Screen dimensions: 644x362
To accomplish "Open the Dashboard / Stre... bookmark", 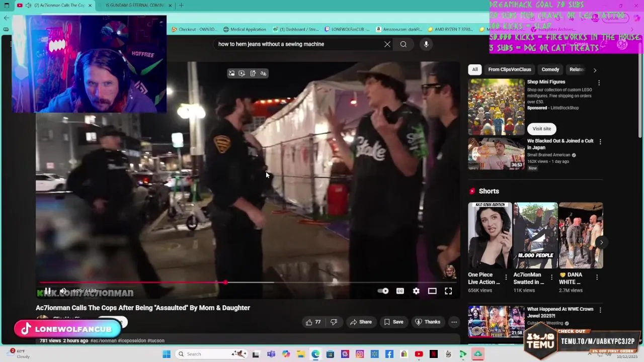I will pos(296,29).
